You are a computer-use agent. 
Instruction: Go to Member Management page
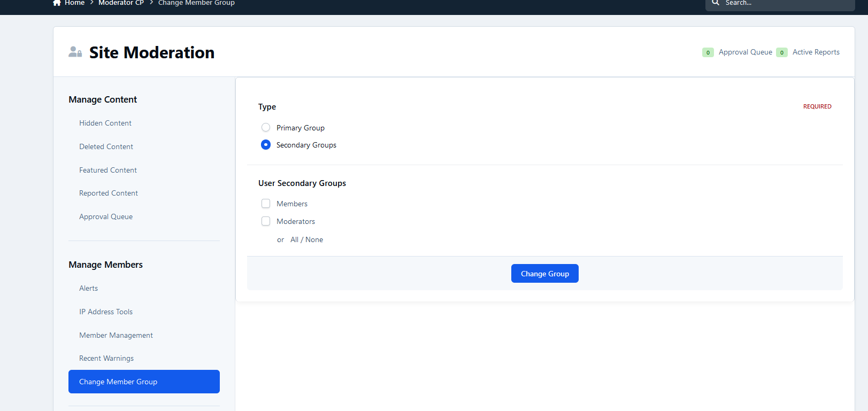[116, 335]
